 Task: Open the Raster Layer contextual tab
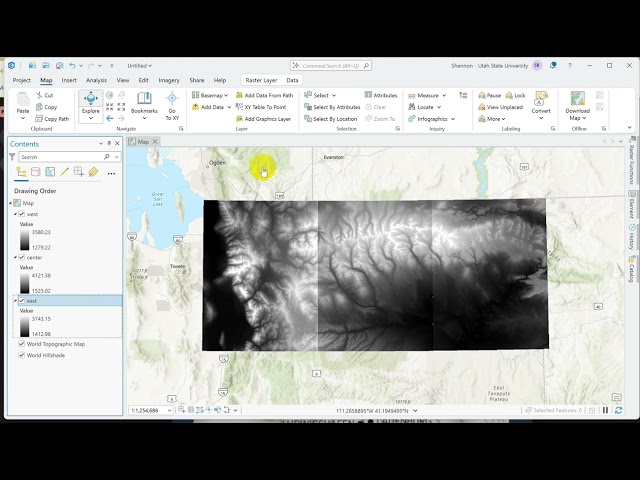click(x=261, y=80)
